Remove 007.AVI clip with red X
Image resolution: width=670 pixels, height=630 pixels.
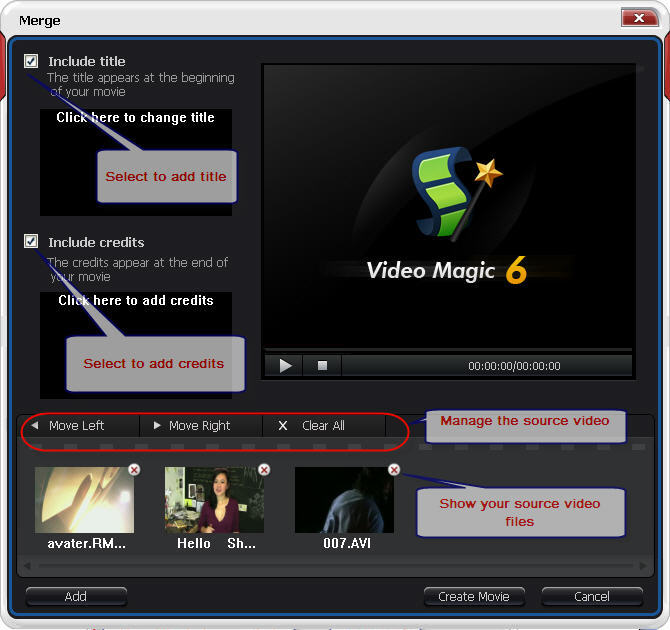(x=394, y=470)
